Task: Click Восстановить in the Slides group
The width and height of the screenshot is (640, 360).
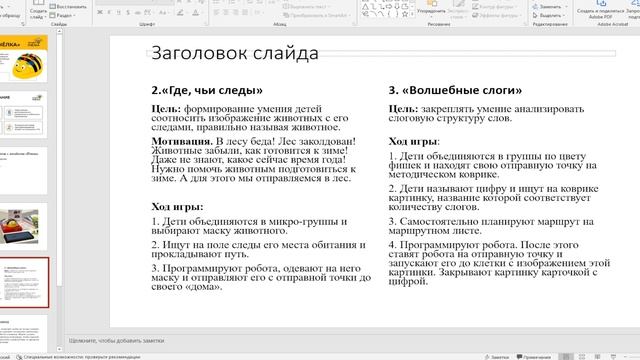Action: coord(68,7)
